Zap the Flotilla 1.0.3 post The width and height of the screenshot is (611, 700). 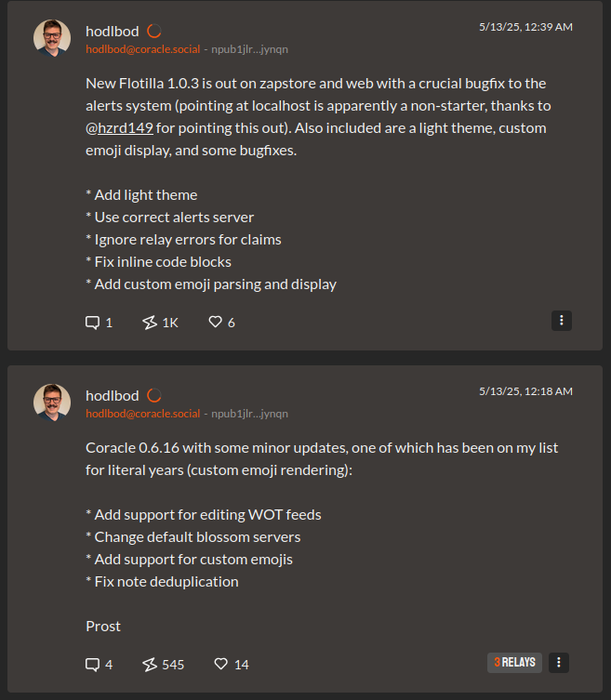click(x=160, y=323)
